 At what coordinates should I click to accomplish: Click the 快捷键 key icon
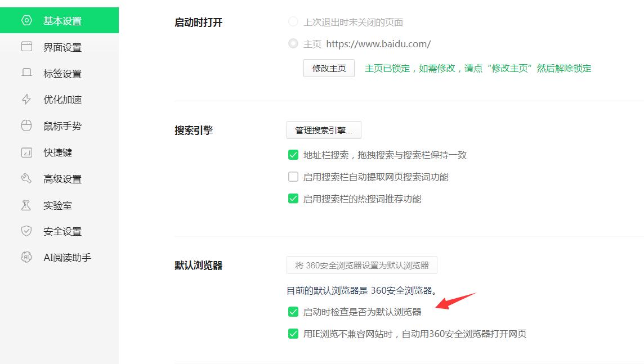(x=26, y=152)
